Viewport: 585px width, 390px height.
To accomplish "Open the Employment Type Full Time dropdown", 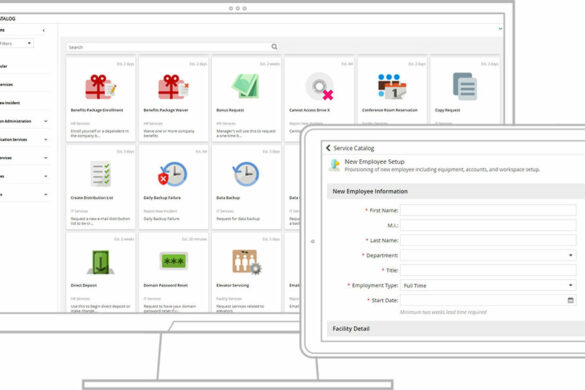I will 488,285.
